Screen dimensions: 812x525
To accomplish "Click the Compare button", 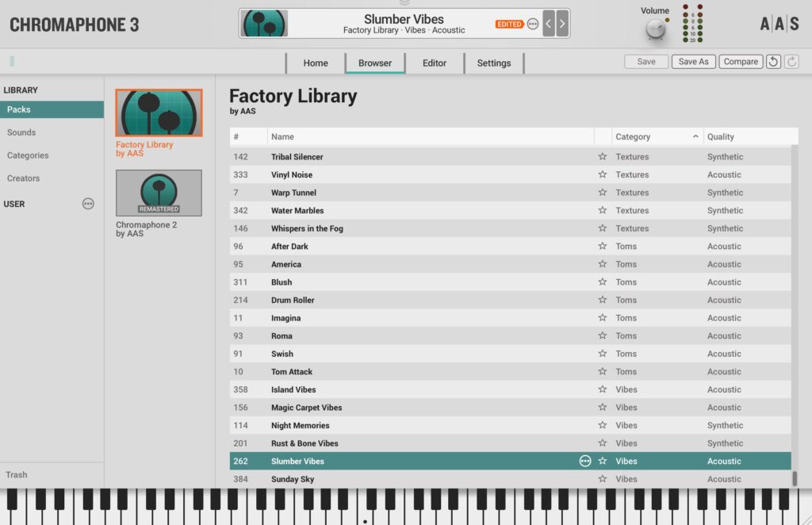I will point(741,62).
